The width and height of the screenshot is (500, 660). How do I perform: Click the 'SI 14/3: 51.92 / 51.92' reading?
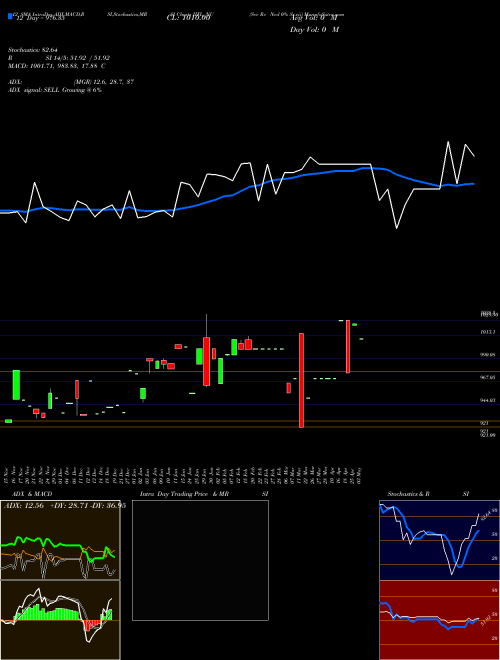(77, 58)
